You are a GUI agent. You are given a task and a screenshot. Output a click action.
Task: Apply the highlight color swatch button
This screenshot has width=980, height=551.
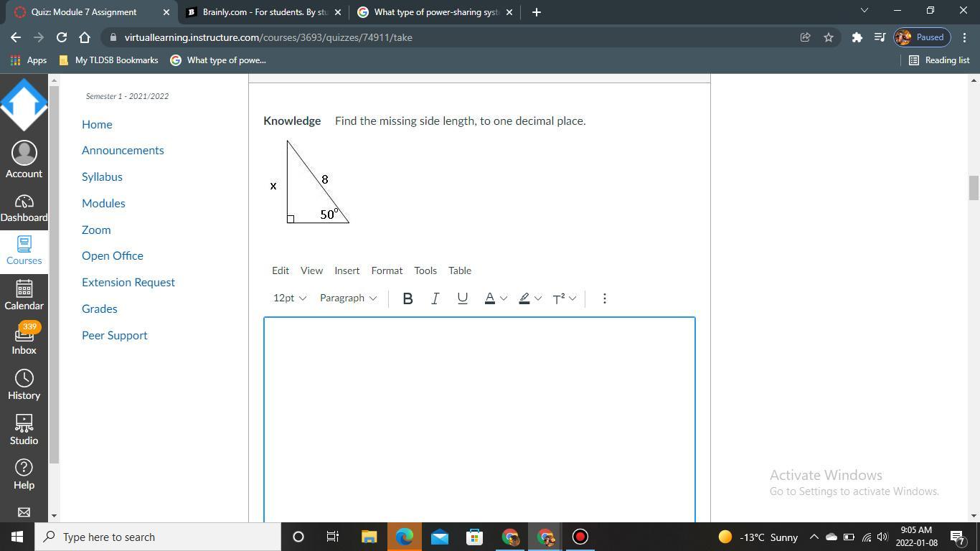[x=524, y=298]
